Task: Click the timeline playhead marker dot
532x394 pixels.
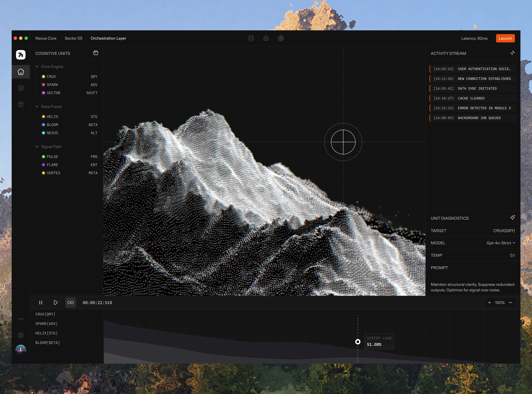Action: [358, 342]
